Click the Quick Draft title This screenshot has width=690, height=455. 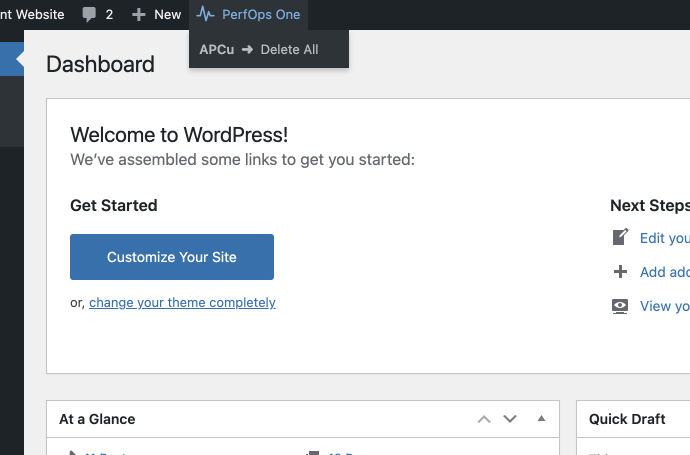(x=627, y=419)
